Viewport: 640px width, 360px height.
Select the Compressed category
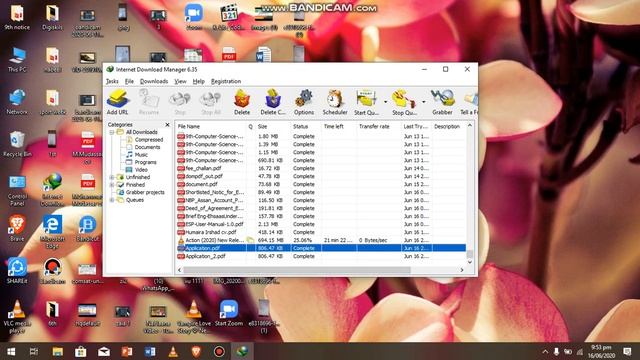coord(149,140)
